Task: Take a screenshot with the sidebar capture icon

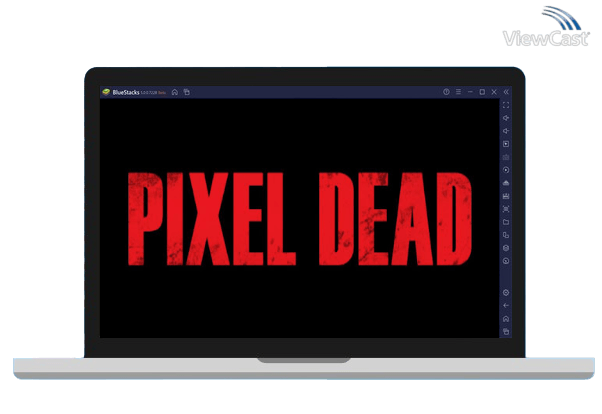Action: pyautogui.click(x=506, y=209)
